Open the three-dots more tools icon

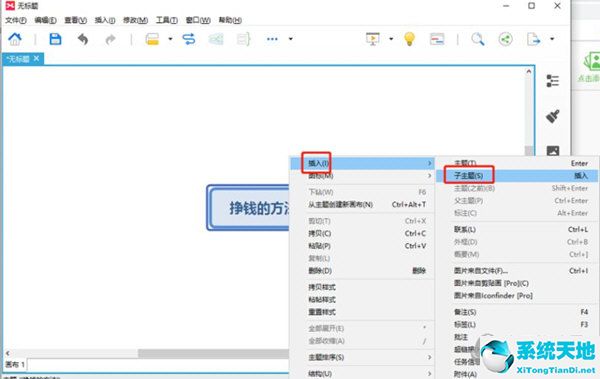click(272, 39)
